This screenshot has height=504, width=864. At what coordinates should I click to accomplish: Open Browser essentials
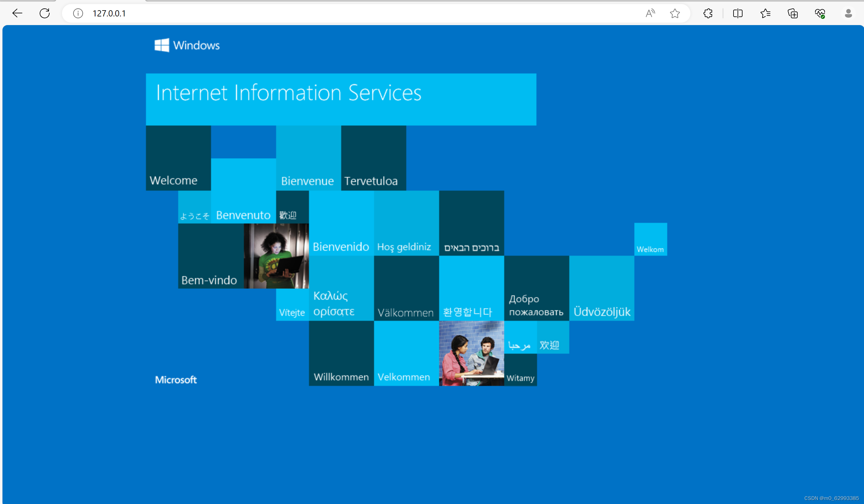820,13
